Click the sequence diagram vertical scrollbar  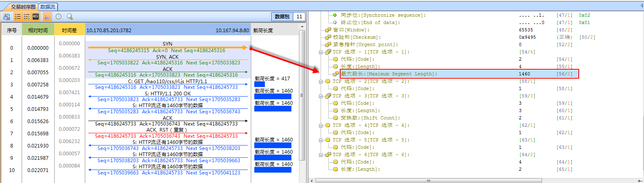click(x=302, y=95)
